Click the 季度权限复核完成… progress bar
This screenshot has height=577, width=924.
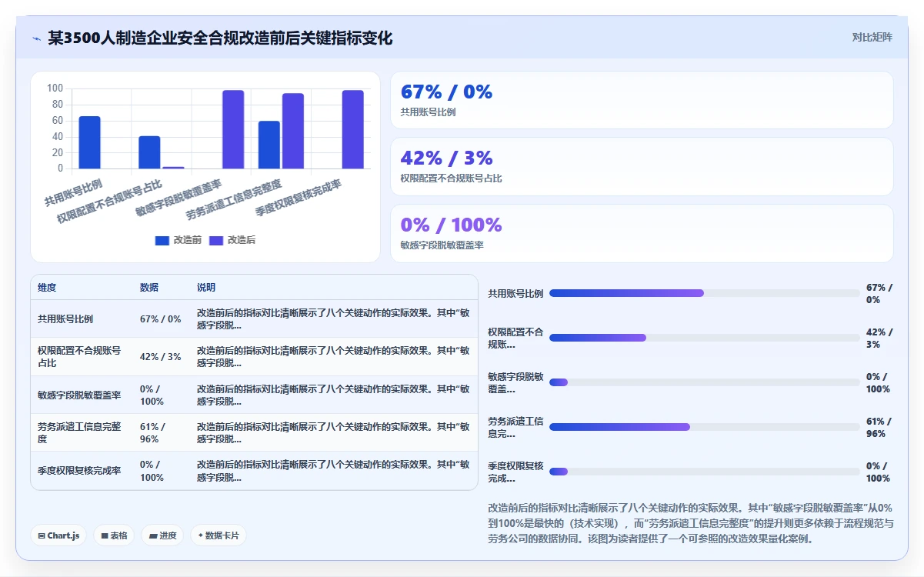click(x=705, y=472)
